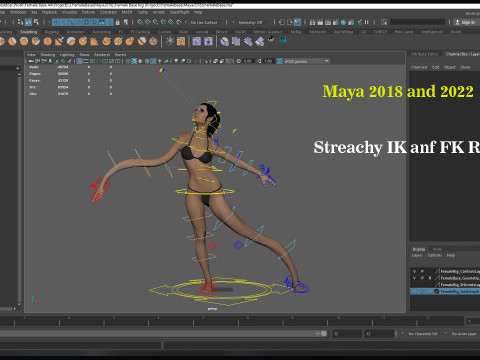This screenshot has width=480, height=360.
Task: Click select camera icon in panel toolbar
Action: pyautogui.click(x=31, y=61)
